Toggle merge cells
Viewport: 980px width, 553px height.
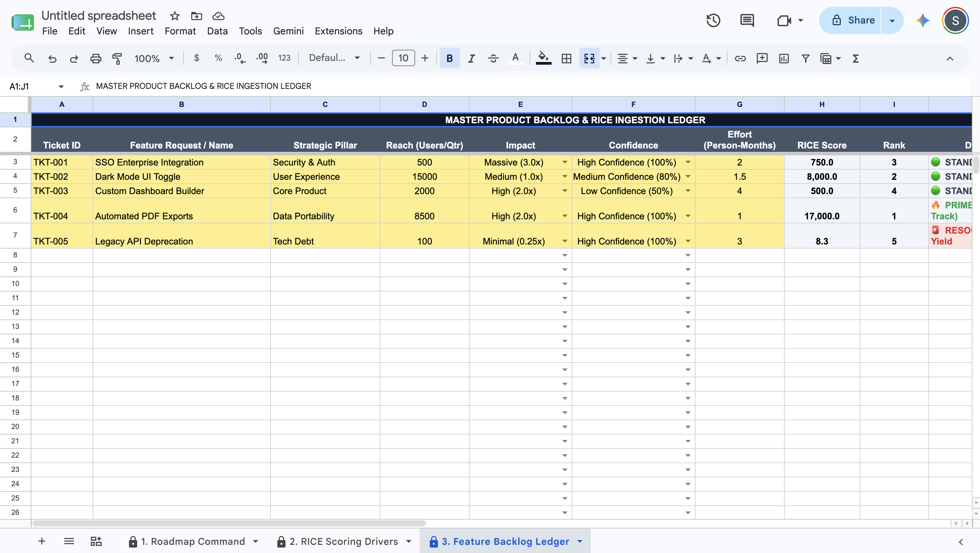(589, 58)
